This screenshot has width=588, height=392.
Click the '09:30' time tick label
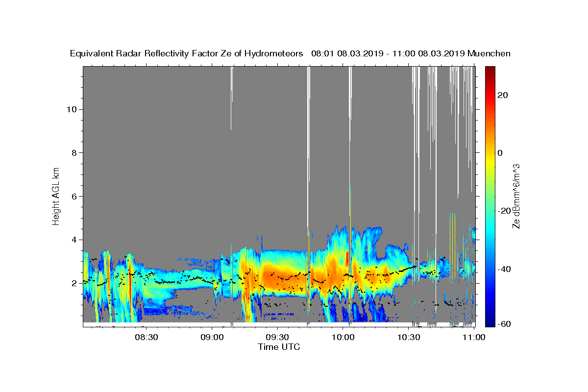click(277, 337)
